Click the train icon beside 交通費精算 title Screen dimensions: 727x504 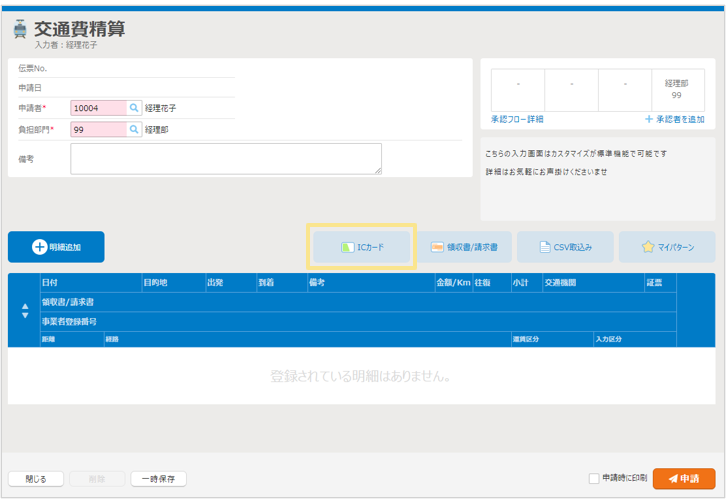point(20,30)
